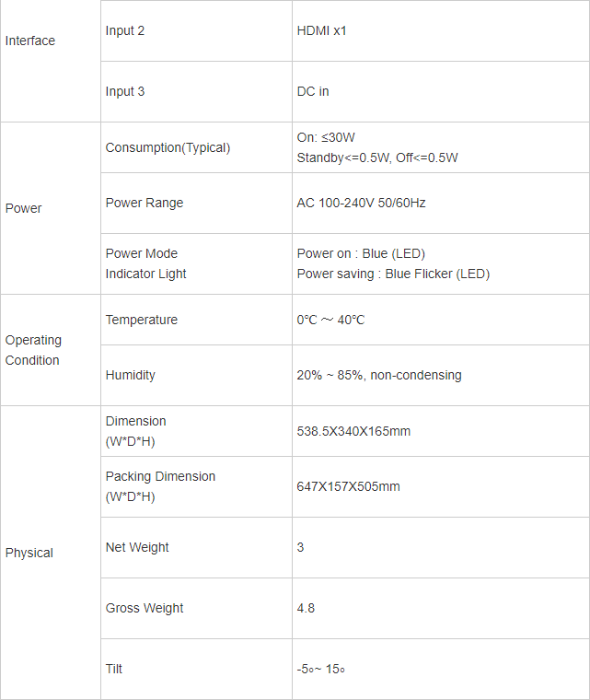This screenshot has width=590, height=700.
Task: Click the Interface category cell
Action: [30, 41]
